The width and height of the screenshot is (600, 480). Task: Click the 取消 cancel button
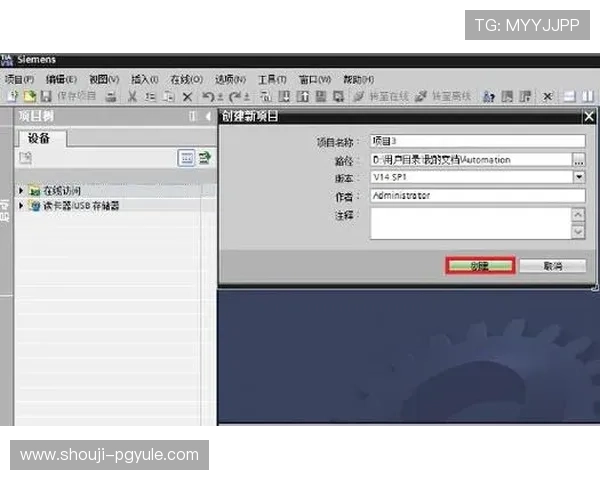(553, 266)
